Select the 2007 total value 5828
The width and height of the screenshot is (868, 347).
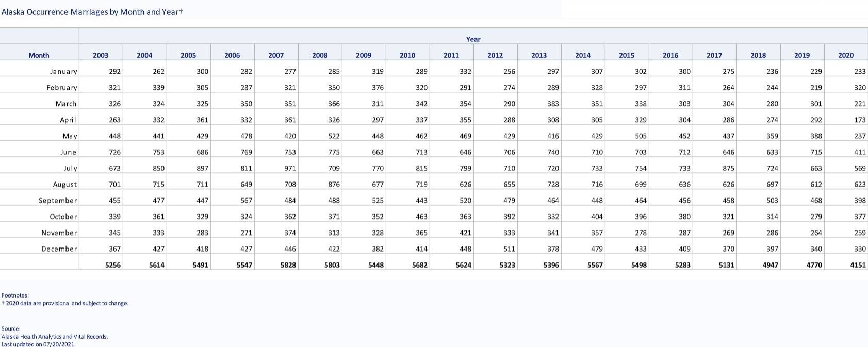point(288,265)
